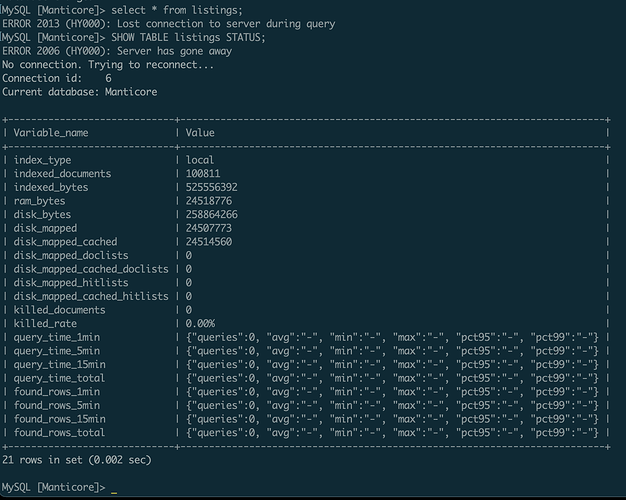Click the ERROR 2006 server gone away line
The height and width of the screenshot is (500, 626).
click(x=117, y=51)
